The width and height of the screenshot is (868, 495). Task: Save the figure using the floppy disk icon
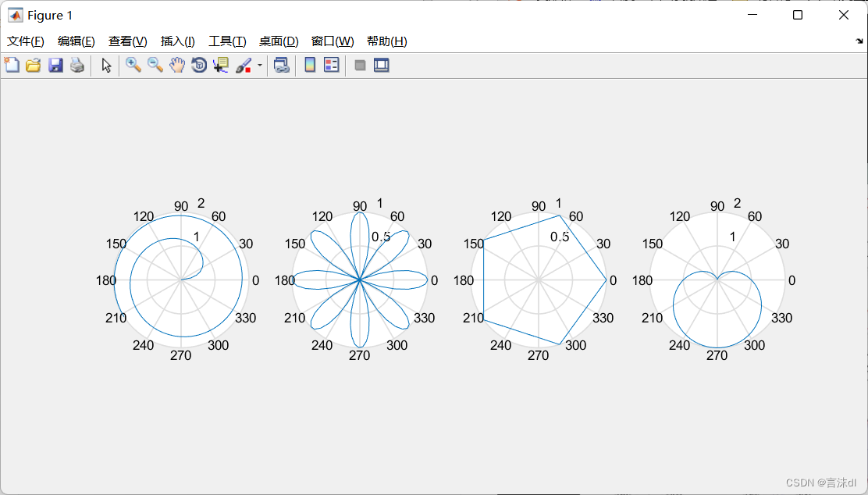click(x=55, y=66)
